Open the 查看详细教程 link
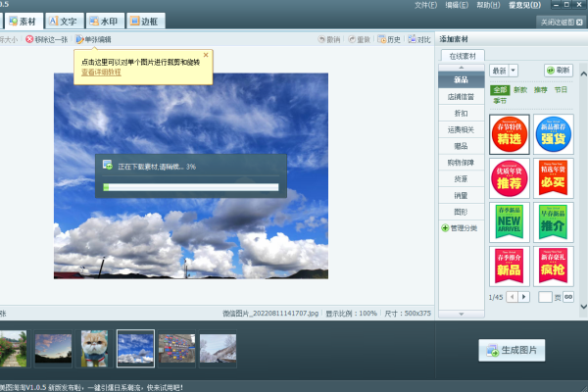588x392 pixels. 101,72
